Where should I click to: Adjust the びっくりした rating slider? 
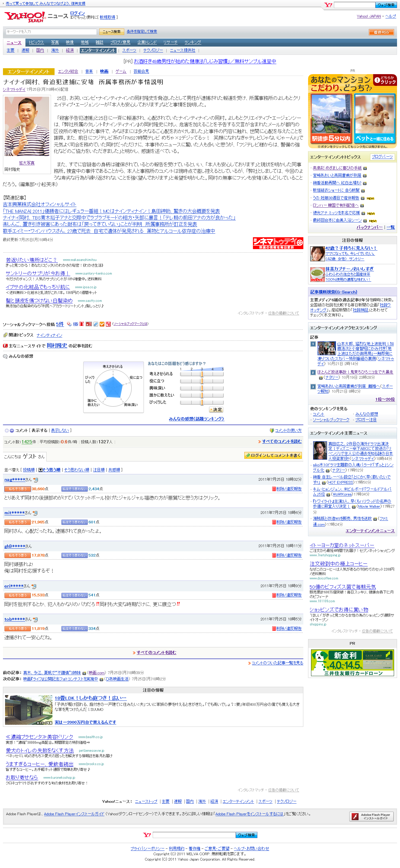[x=202, y=402]
